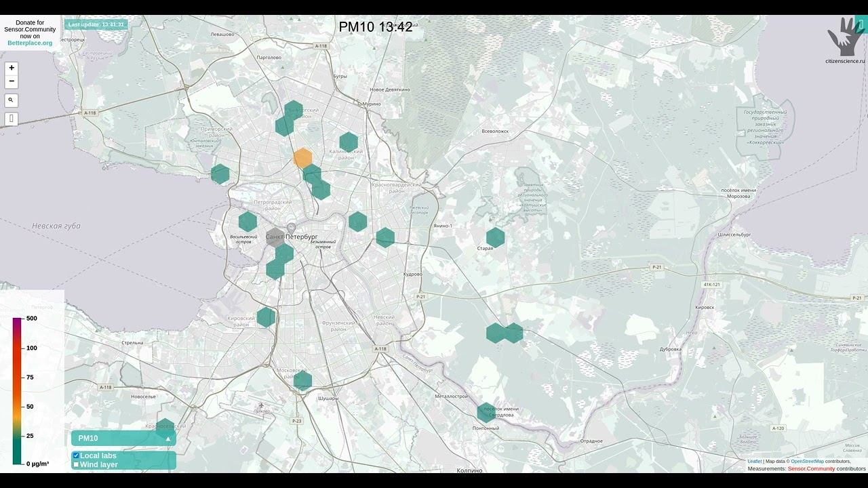Click the Кировск town label

[x=705, y=307]
